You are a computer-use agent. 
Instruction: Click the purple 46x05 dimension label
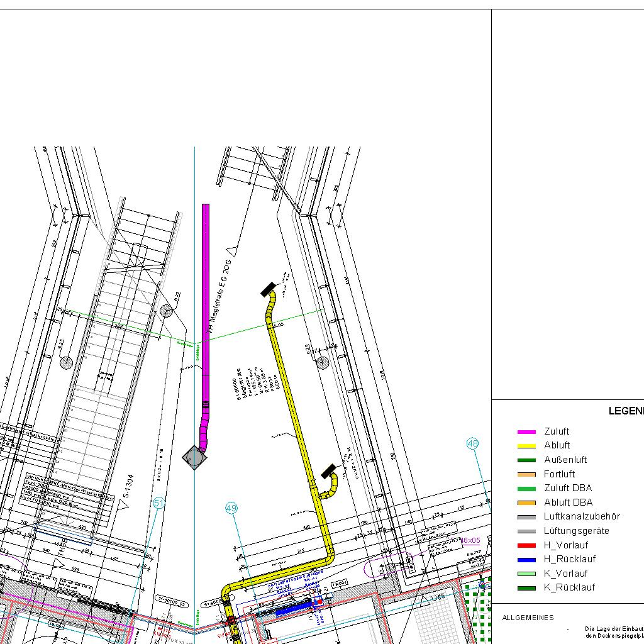click(470, 540)
